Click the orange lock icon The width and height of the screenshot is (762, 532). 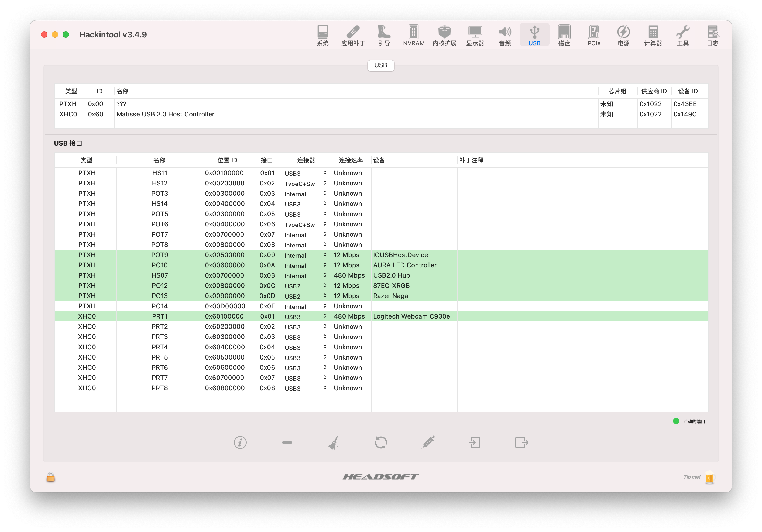pyautogui.click(x=50, y=477)
